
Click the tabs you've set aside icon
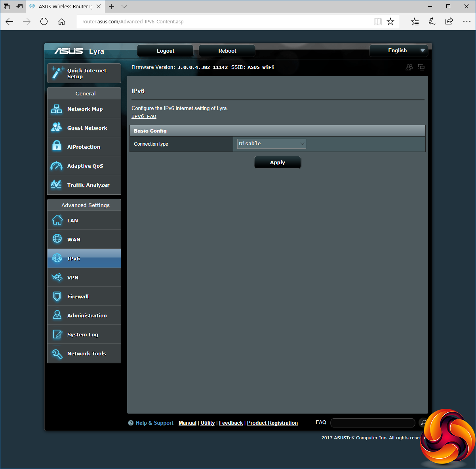click(x=7, y=6)
